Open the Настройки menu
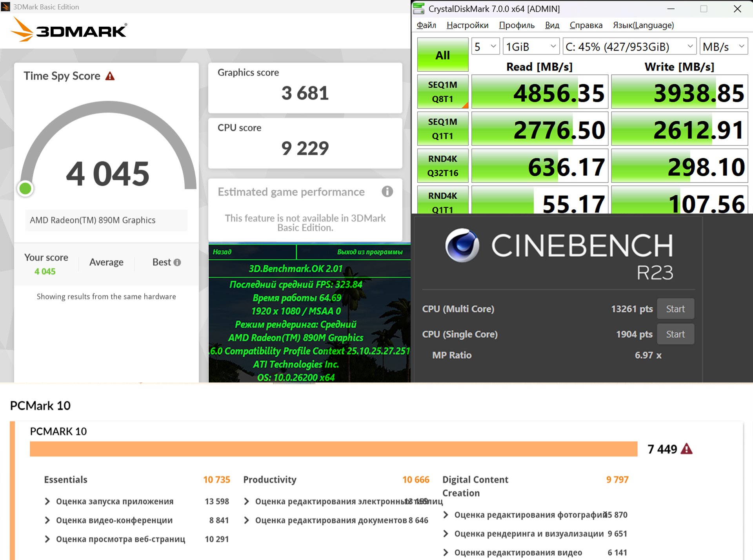The height and width of the screenshot is (560, 753). pos(467,25)
